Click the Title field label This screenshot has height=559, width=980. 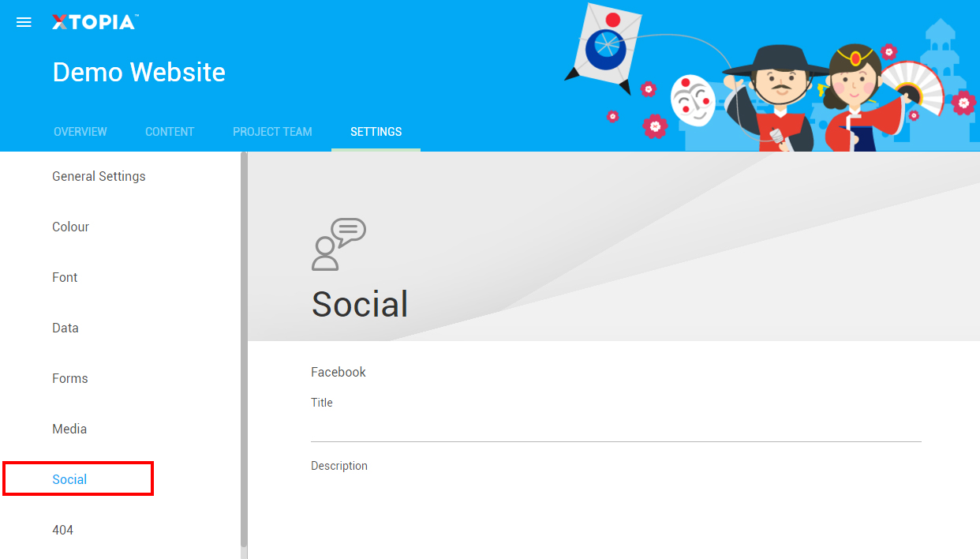(322, 403)
